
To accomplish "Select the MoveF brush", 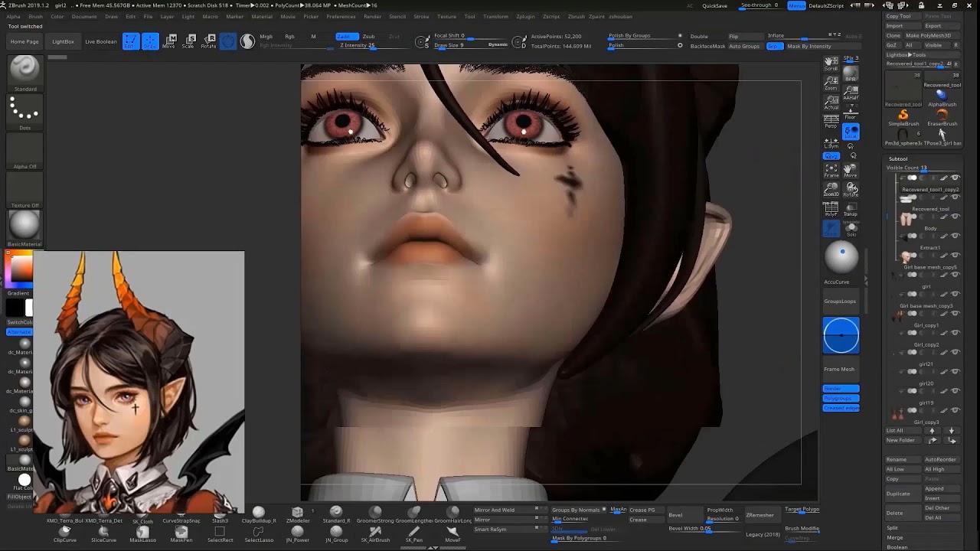I will click(x=452, y=533).
